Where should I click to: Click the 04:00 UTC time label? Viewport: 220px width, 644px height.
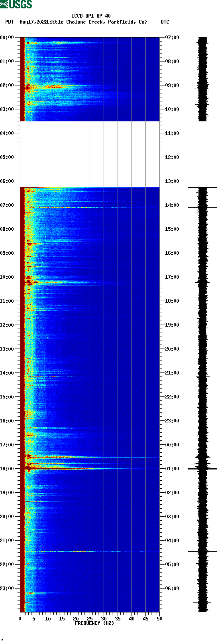tap(172, 541)
